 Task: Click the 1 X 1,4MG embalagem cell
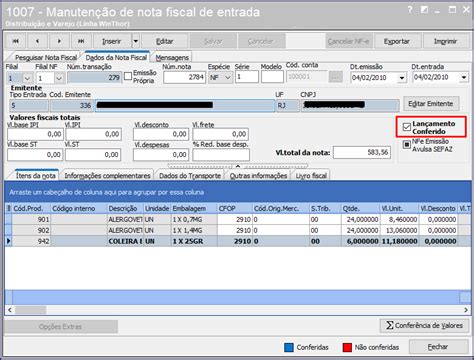tap(194, 230)
